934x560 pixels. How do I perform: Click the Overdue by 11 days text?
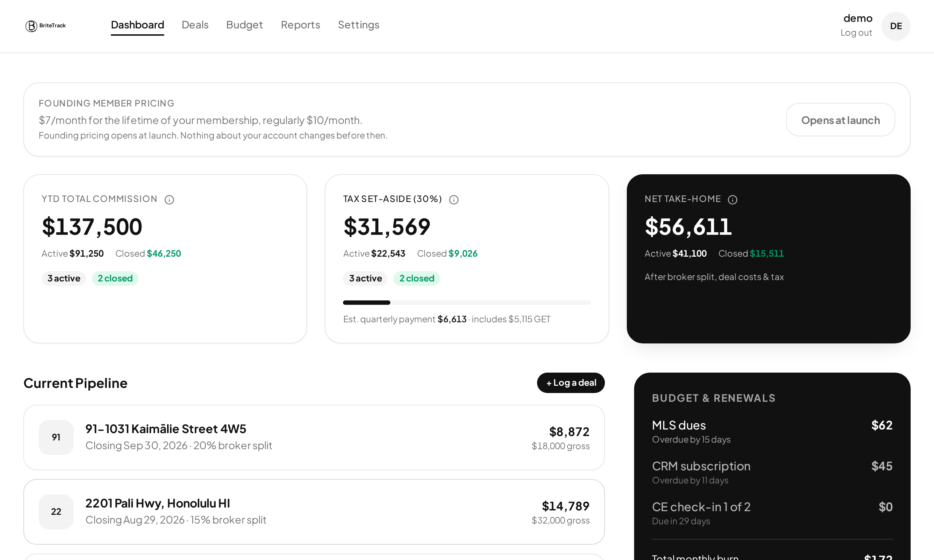(x=690, y=481)
